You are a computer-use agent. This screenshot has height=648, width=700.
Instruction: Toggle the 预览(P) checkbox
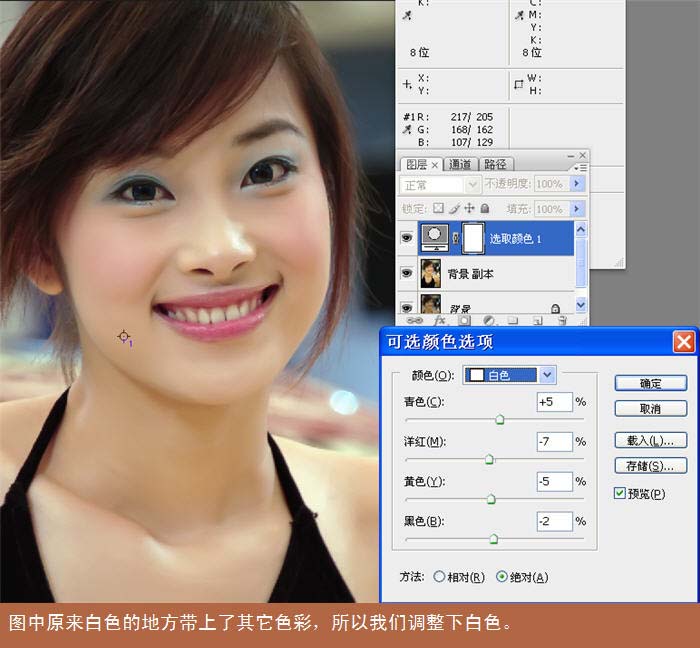tap(620, 493)
